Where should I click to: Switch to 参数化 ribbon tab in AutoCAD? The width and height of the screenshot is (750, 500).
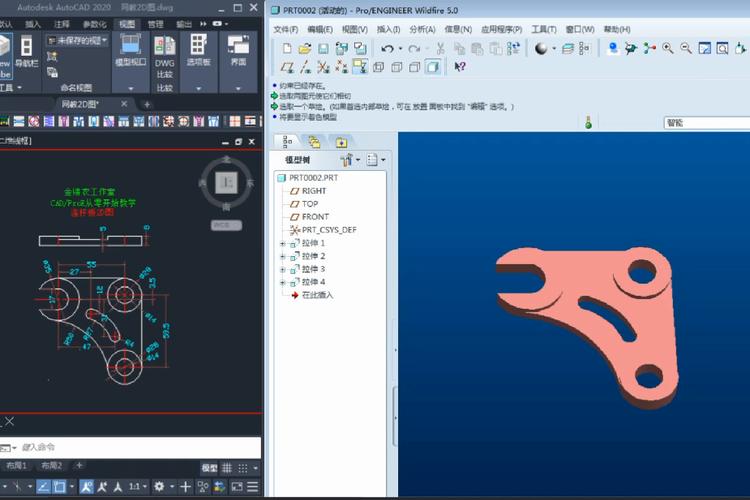tap(94, 24)
